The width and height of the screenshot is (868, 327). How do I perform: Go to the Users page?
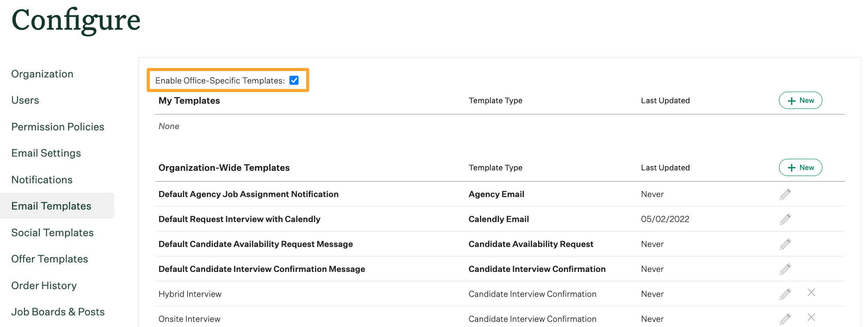25,100
